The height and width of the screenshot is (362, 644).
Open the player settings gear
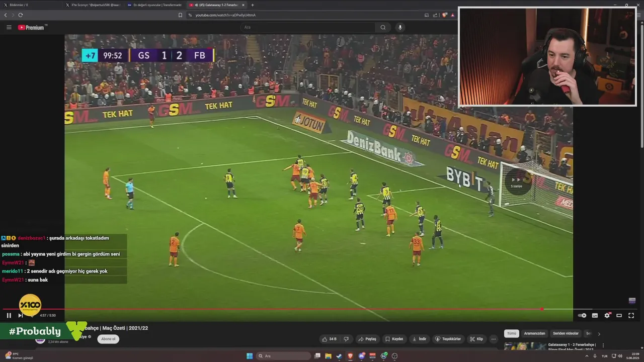(x=607, y=315)
